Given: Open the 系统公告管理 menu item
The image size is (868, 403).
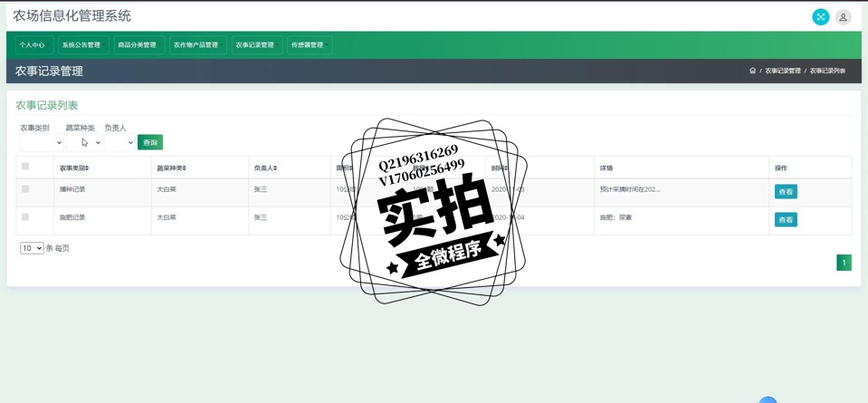Looking at the screenshot, I should [x=81, y=44].
